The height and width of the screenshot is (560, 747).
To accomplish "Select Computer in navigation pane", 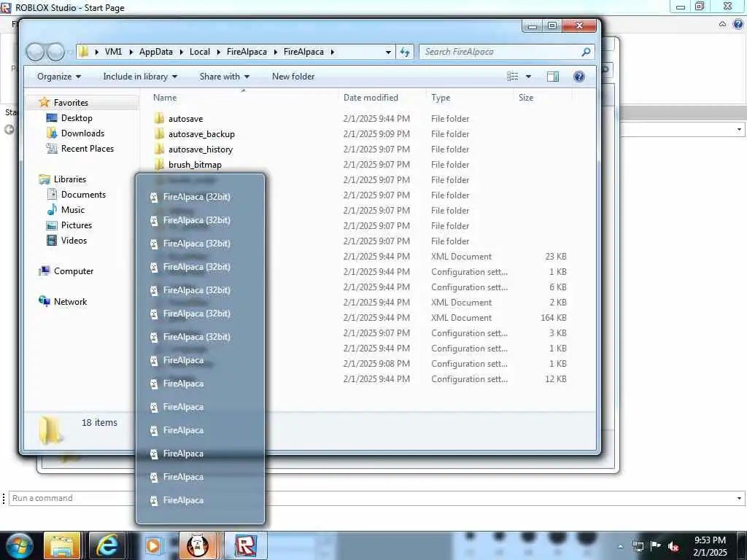I will pyautogui.click(x=73, y=271).
